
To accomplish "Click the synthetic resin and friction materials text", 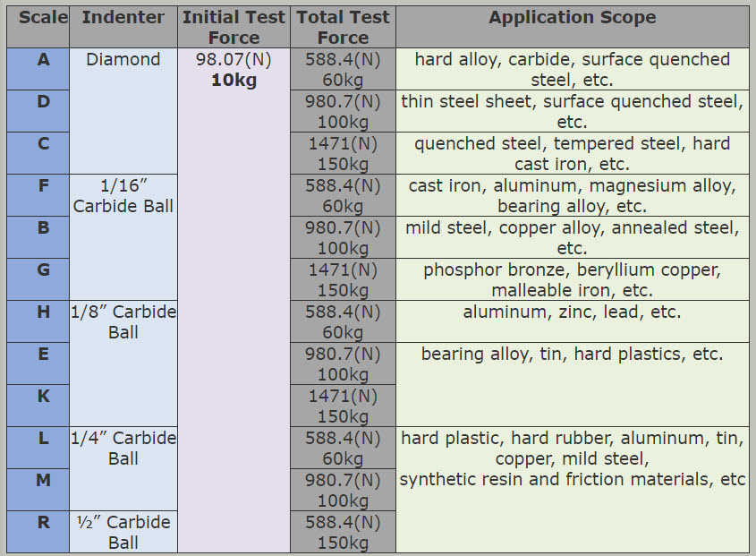I will [573, 479].
